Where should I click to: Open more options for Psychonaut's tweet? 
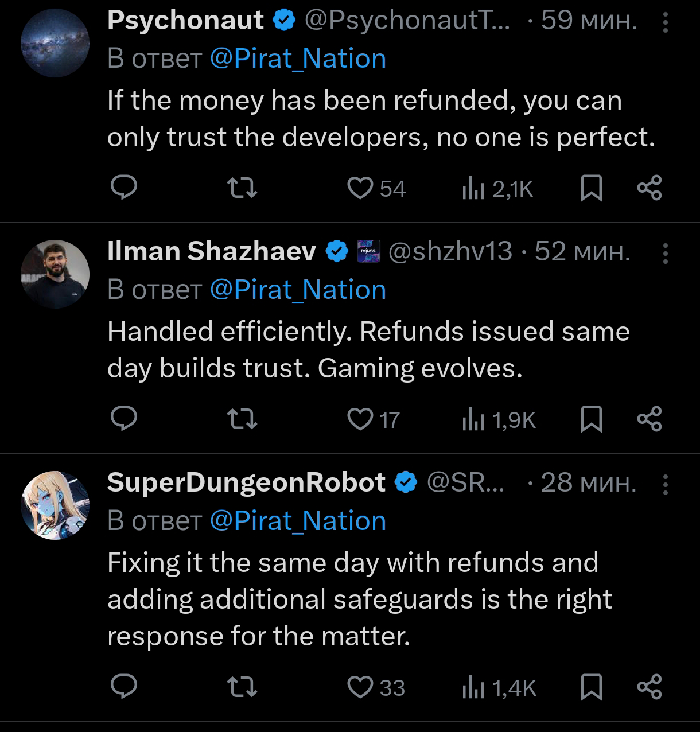click(x=666, y=22)
